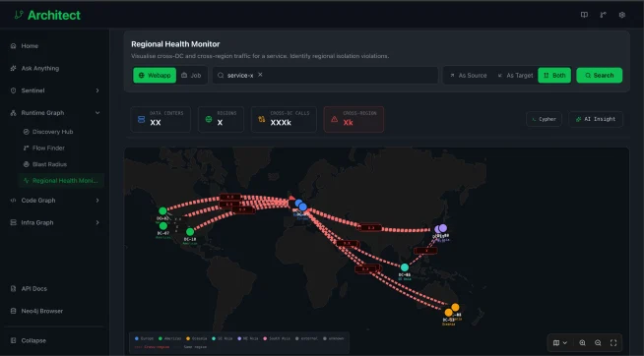Click the Cross-region legend entry
The height and width of the screenshot is (356, 644).
pos(152,347)
